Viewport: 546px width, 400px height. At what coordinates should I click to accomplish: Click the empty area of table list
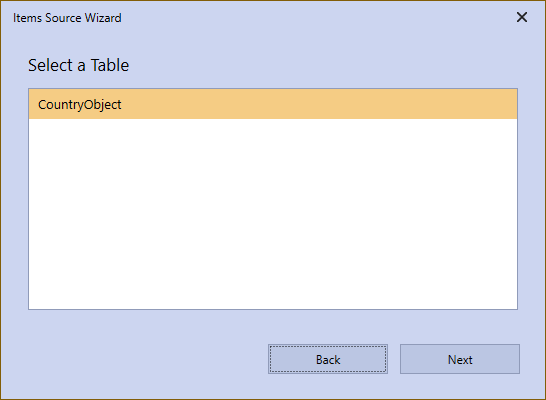tap(273, 214)
